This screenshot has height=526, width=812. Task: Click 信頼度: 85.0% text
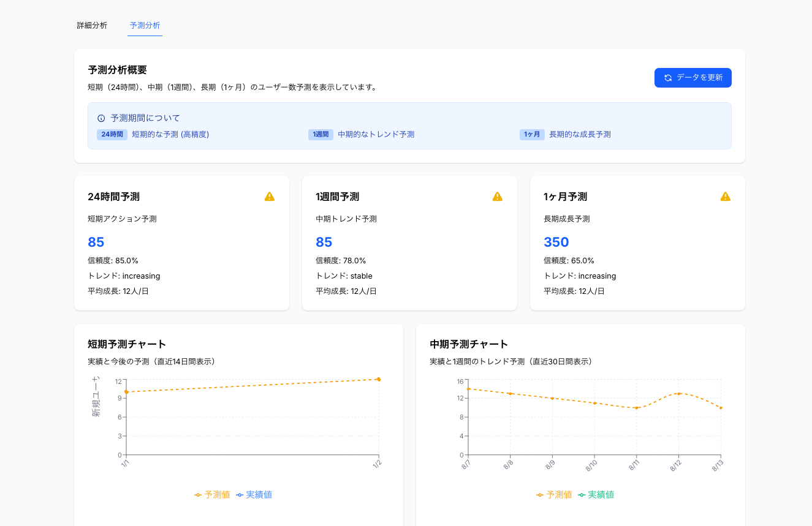click(x=113, y=260)
